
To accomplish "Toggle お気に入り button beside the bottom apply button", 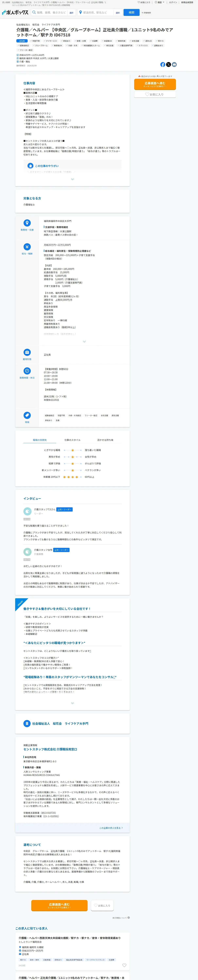I will tap(102, 905).
